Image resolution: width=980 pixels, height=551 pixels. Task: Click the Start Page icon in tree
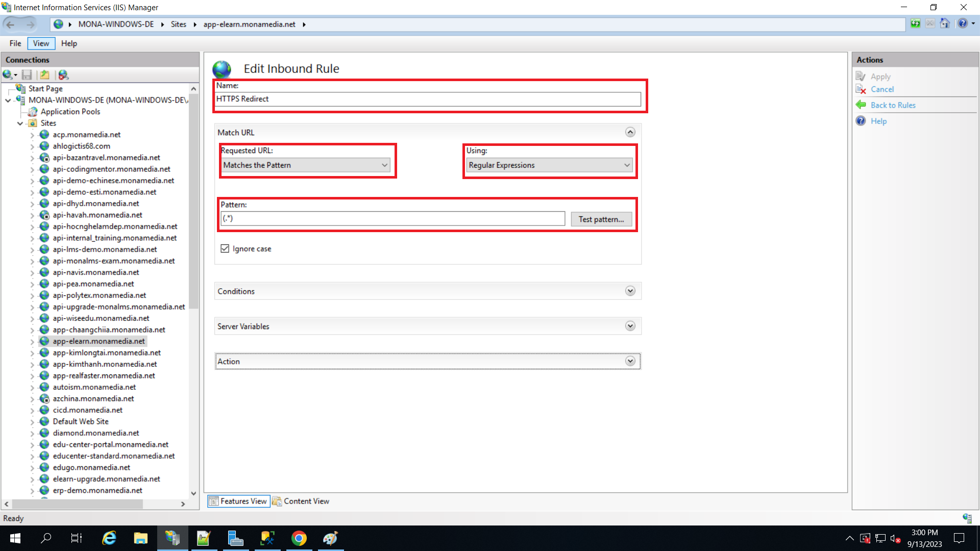(x=20, y=88)
